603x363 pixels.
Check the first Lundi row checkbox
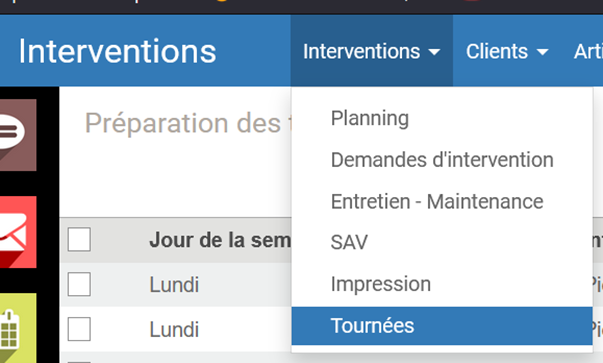(x=79, y=284)
